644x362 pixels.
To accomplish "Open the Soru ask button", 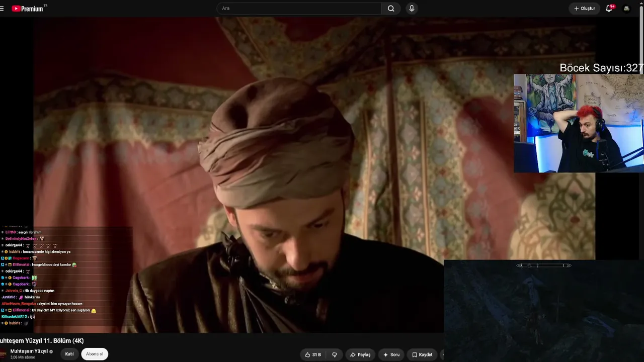I will [391, 354].
